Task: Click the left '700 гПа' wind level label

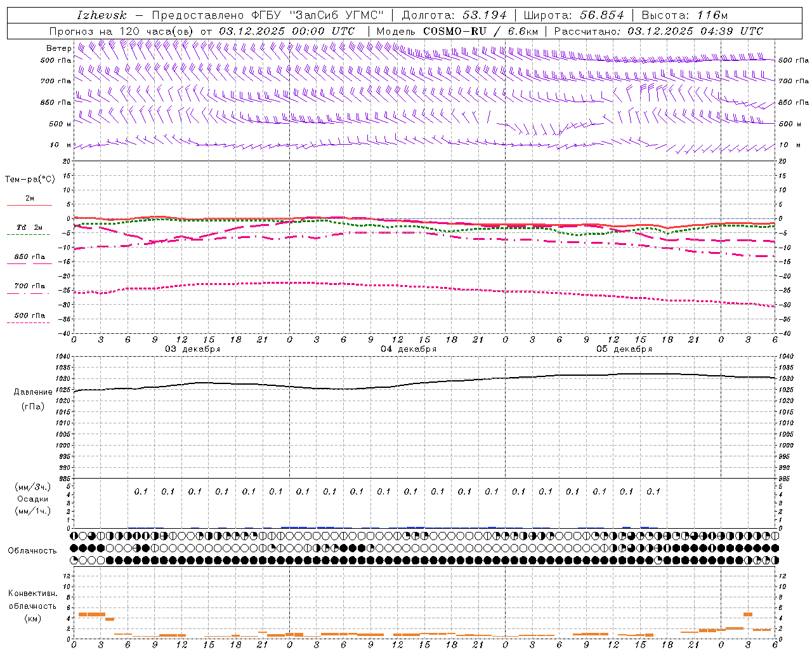Action: tap(56, 81)
